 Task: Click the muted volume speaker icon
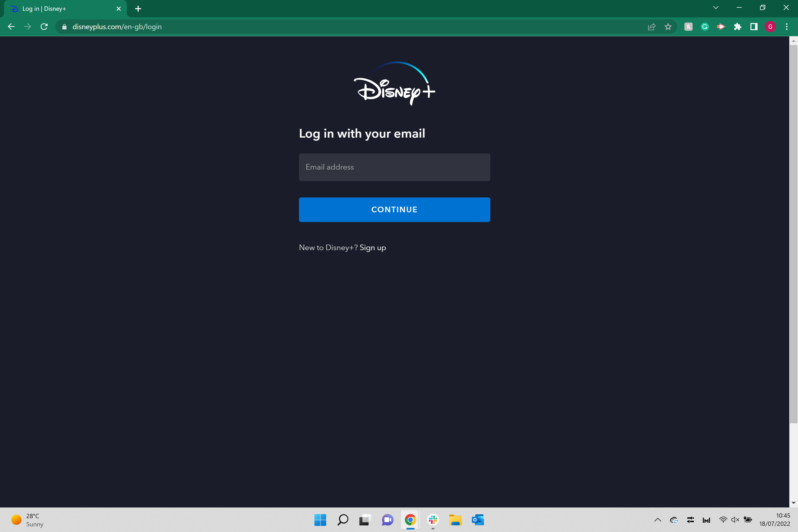pyautogui.click(x=735, y=520)
